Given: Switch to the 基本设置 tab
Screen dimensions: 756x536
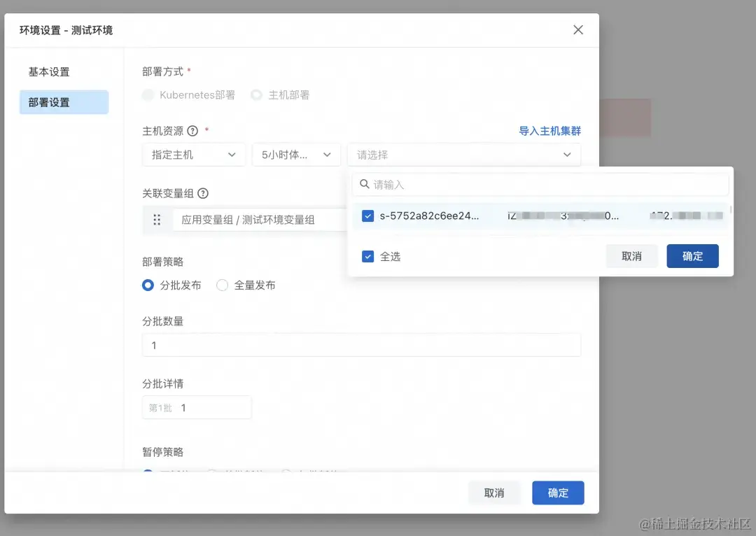Looking at the screenshot, I should (50, 71).
